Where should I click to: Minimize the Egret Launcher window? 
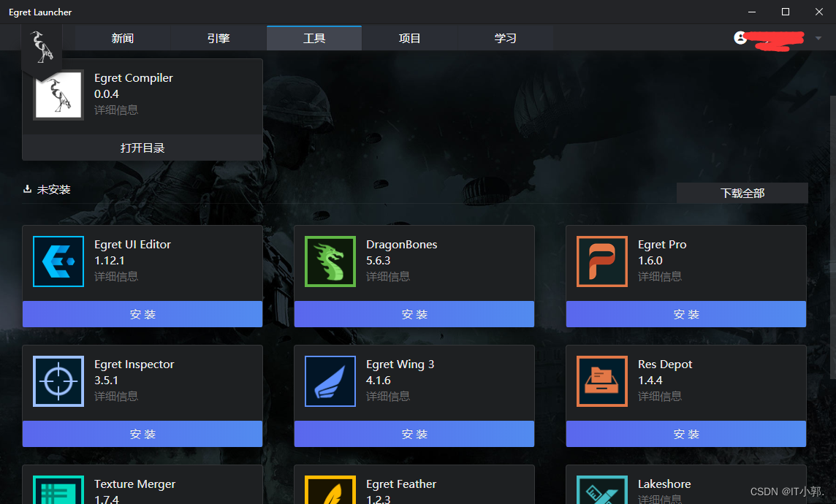752,12
